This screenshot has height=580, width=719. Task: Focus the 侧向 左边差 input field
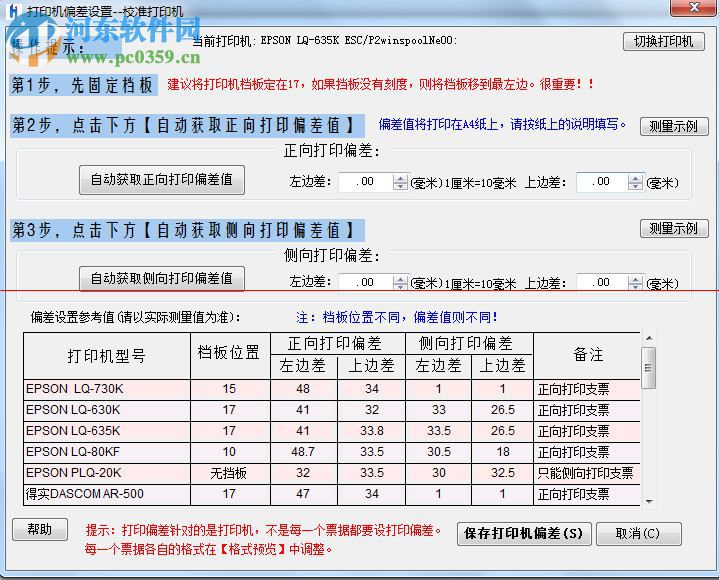(x=365, y=282)
